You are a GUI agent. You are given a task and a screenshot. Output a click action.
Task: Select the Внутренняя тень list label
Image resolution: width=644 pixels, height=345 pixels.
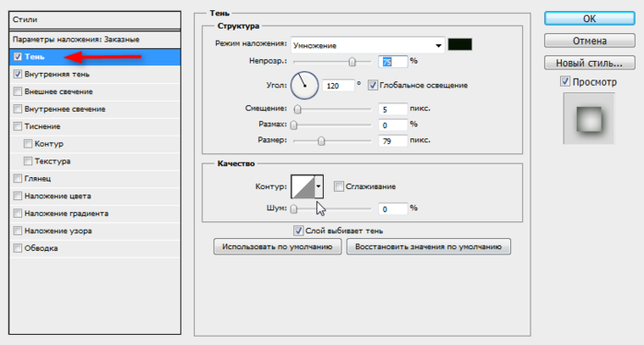[57, 74]
